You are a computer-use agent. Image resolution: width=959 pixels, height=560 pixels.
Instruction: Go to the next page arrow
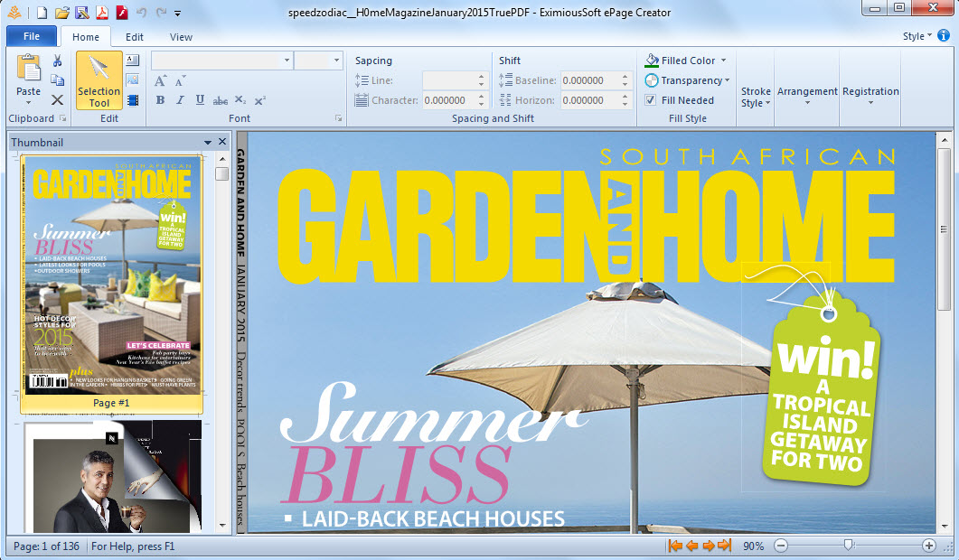point(709,546)
